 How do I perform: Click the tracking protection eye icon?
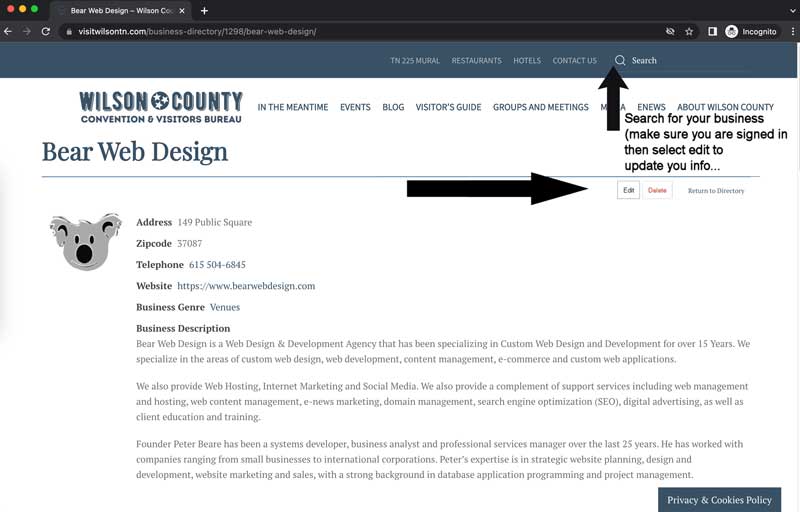point(670,32)
